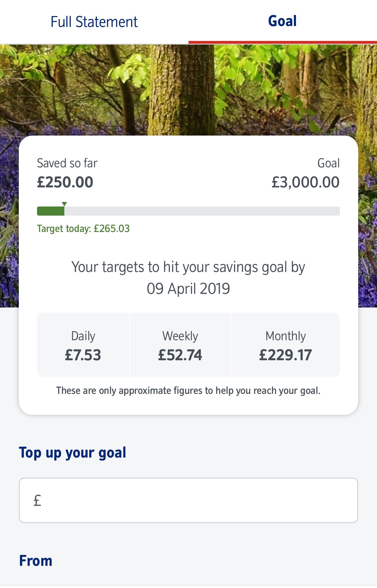Tap the Goal £3,000.00 amount
This screenshot has width=377, height=588.
point(305,182)
